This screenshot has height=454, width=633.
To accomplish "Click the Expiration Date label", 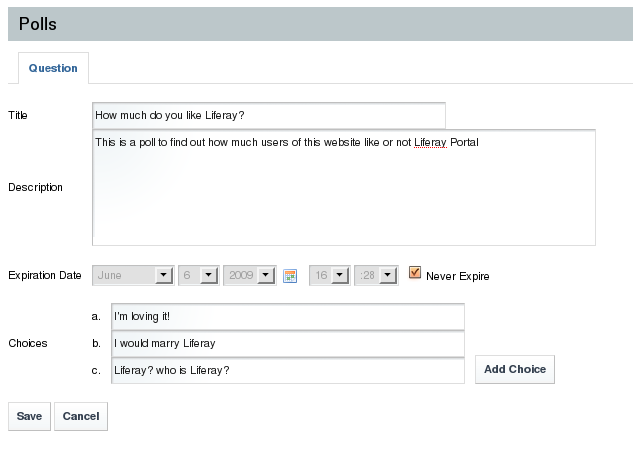I will (44, 275).
